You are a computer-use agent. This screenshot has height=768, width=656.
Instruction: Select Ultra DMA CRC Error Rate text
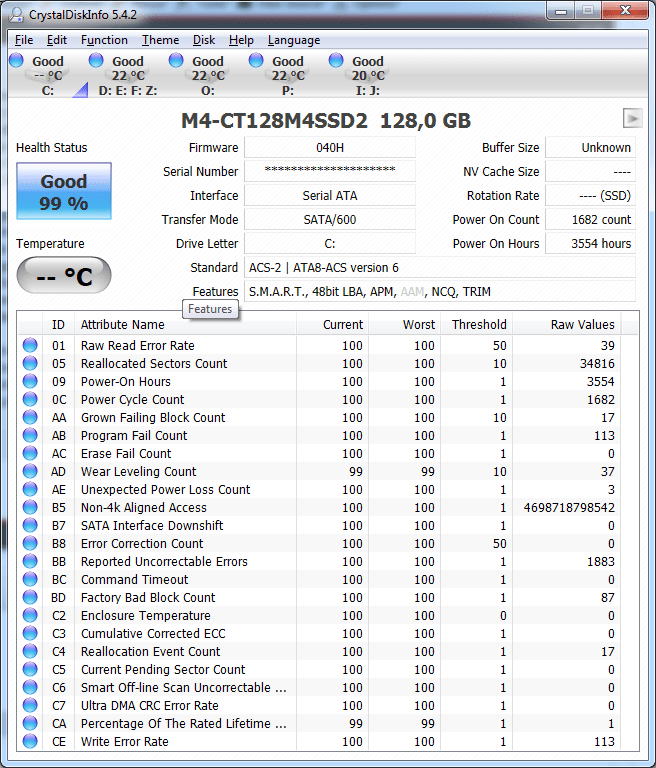(149, 705)
